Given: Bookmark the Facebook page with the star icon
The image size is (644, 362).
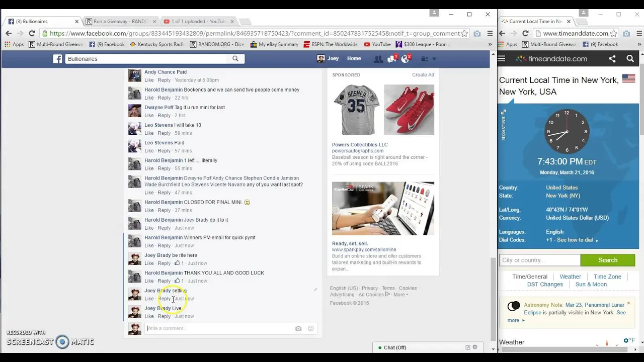Looking at the screenshot, I should pyautogui.click(x=464, y=33).
